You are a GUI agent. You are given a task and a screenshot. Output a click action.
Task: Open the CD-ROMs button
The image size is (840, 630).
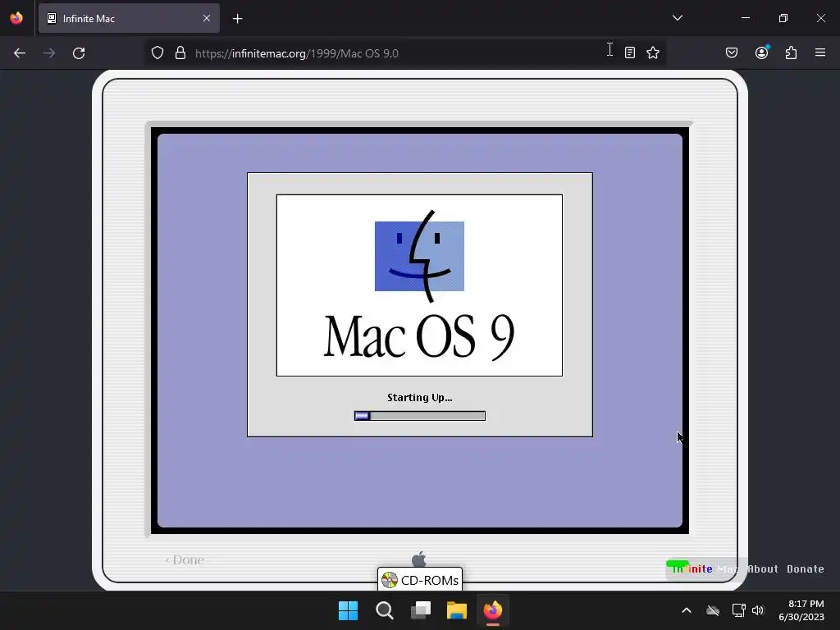(x=420, y=580)
